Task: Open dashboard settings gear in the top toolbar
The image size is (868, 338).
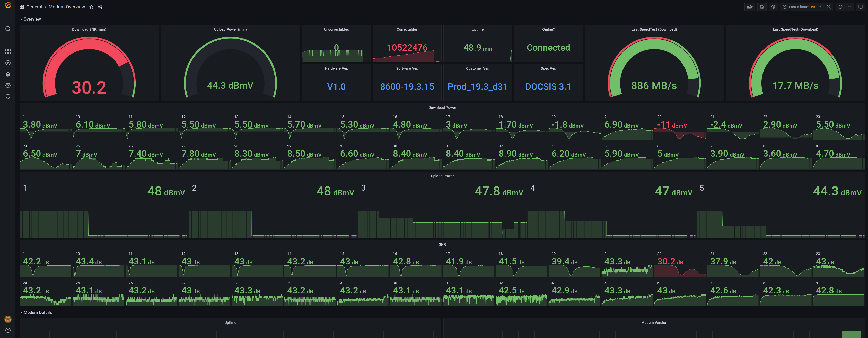Action: point(773,7)
